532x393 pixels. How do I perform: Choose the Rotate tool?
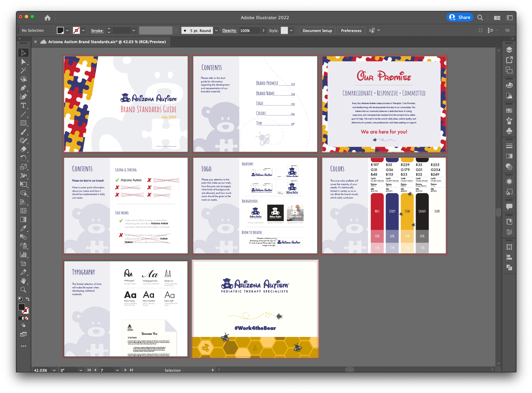coord(23,158)
